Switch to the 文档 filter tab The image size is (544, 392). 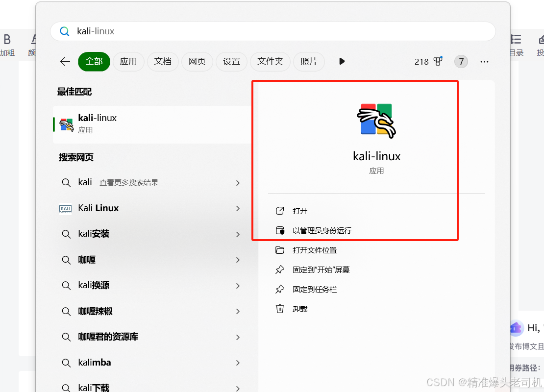163,62
